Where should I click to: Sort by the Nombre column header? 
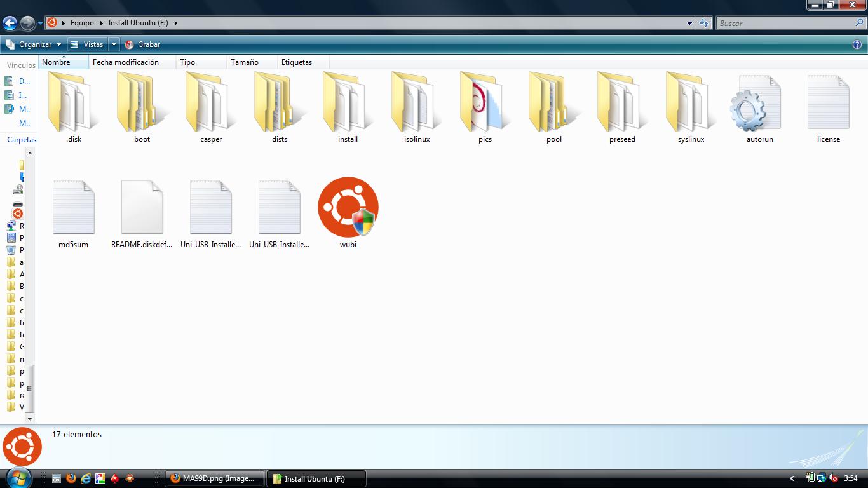click(64, 62)
